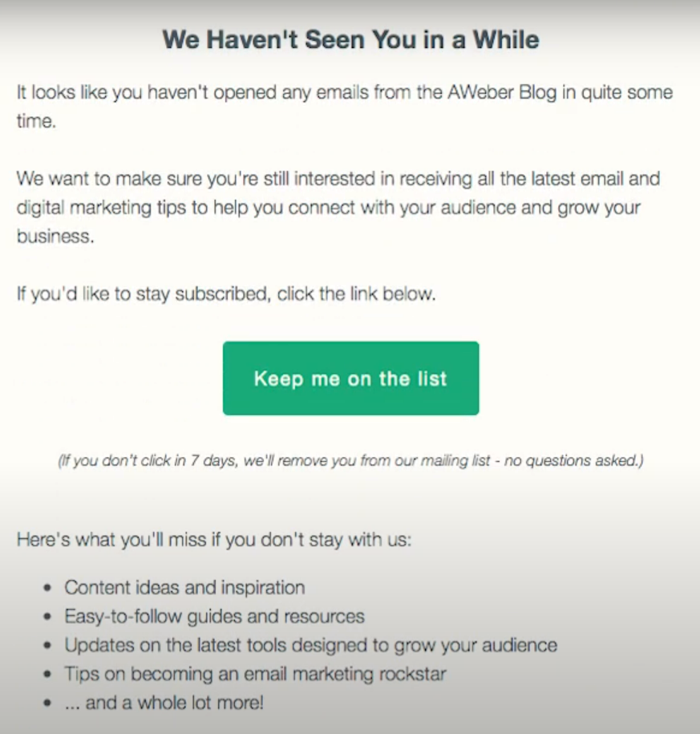Select the Updates on the latest tools item
Image resolution: width=700 pixels, height=734 pixels.
[x=310, y=646]
